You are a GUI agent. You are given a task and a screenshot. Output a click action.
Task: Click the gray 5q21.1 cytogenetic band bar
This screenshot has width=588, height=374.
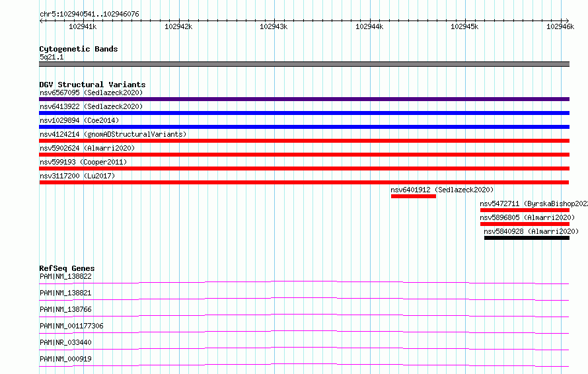304,64
